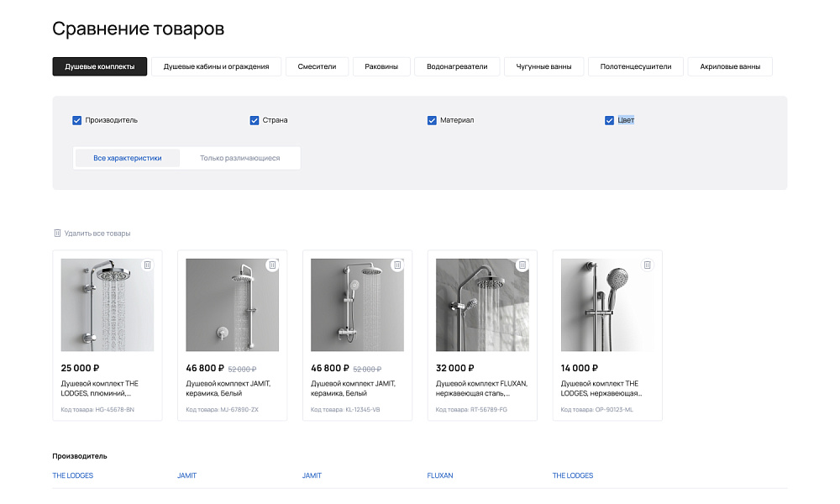The width and height of the screenshot is (840, 504).
Task: Open the FLUXAN manufacturer link
Action: point(440,475)
